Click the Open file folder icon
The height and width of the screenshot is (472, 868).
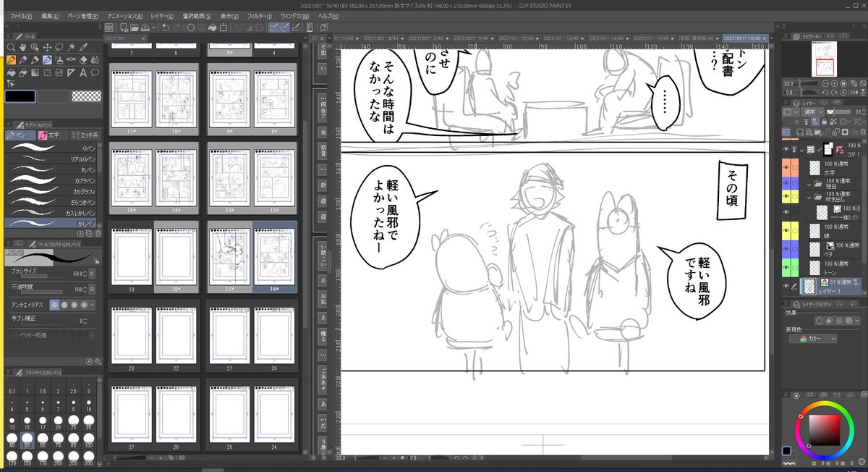click(x=135, y=28)
